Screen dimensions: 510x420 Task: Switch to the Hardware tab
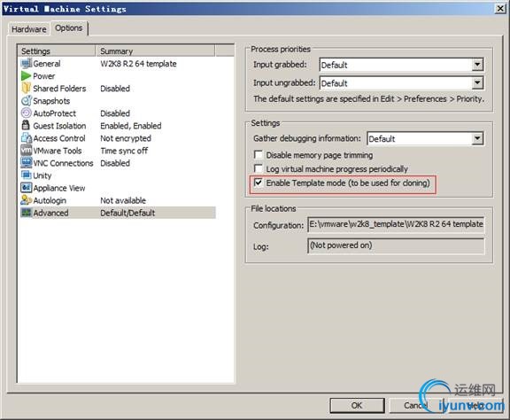coord(29,29)
